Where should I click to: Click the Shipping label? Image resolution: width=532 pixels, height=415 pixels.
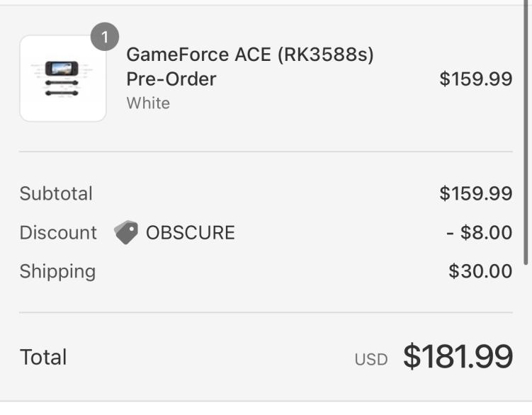(57, 271)
